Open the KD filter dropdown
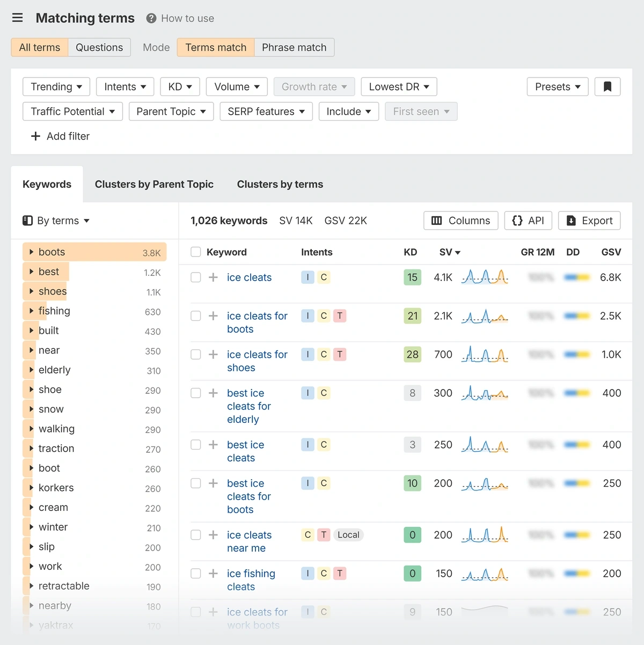The height and width of the screenshot is (645, 644). click(180, 86)
